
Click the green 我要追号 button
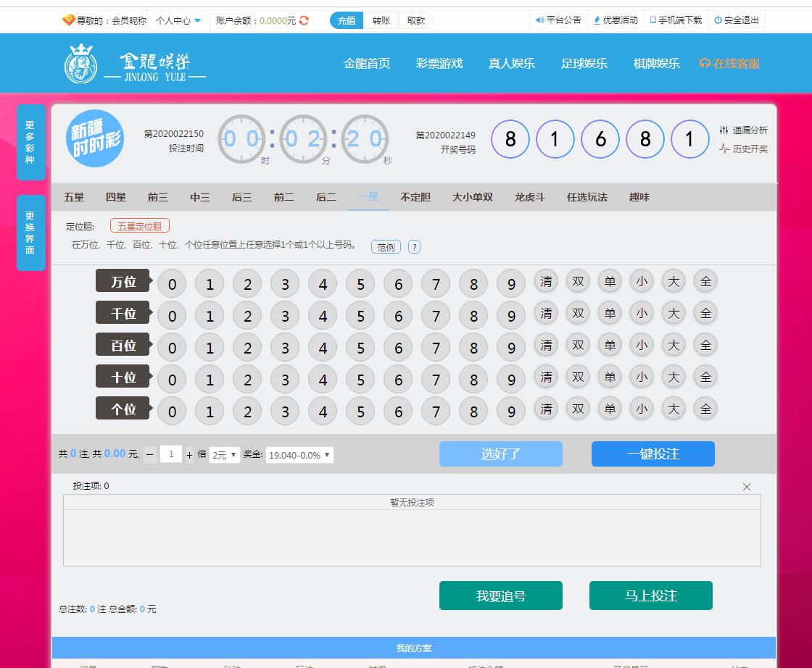(x=500, y=596)
